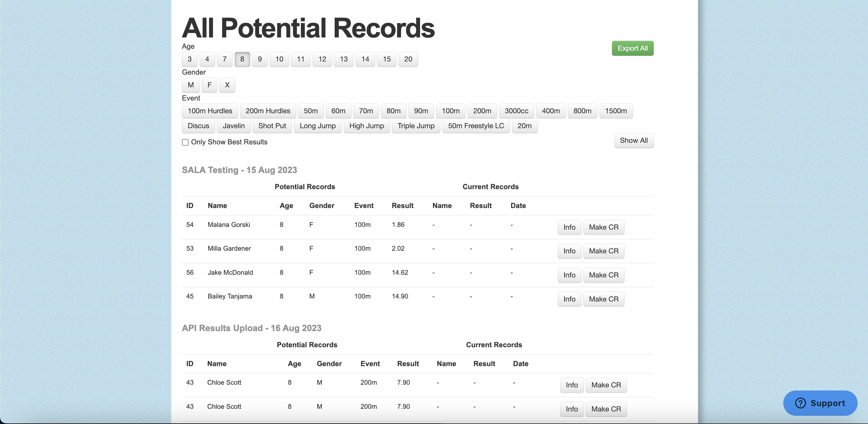Filter by 100m event button
Viewport: 868px width, 424px height.
click(451, 111)
